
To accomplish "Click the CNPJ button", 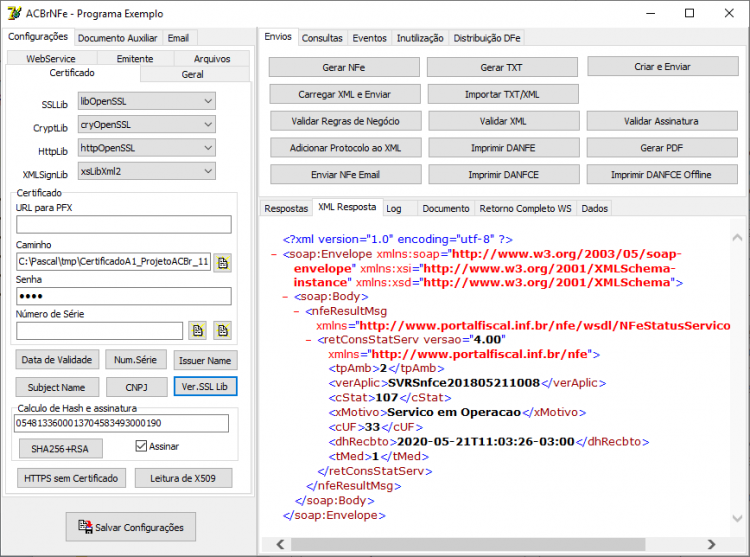I will [137, 387].
